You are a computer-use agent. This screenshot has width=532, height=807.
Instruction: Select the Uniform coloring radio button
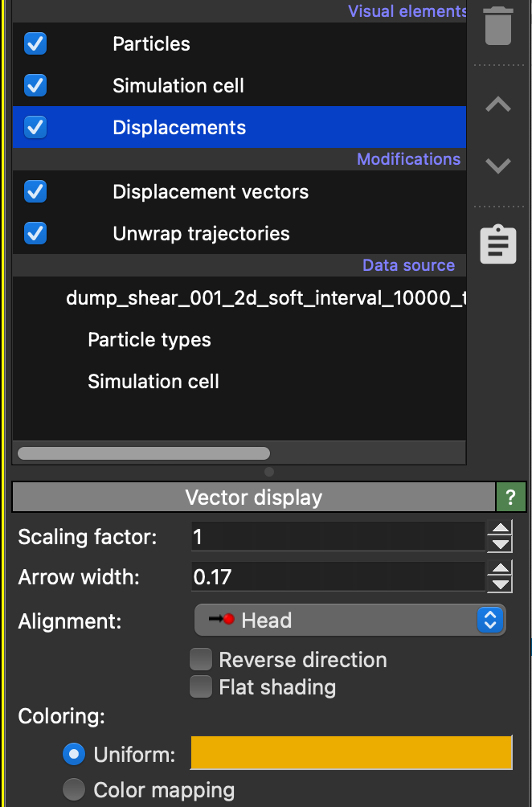point(74,755)
